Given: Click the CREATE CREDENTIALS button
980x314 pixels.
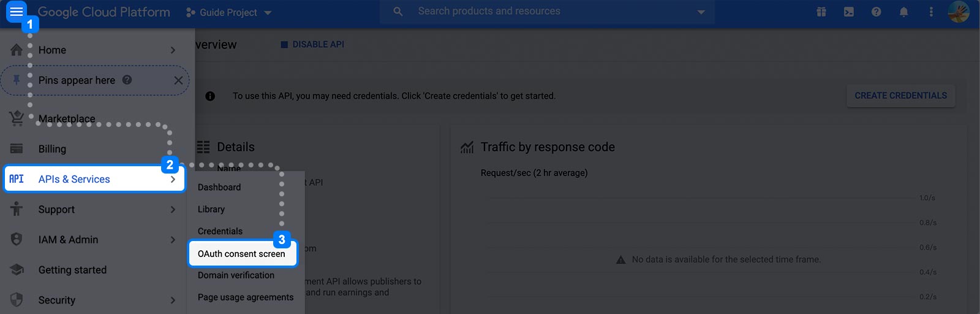Looking at the screenshot, I should (901, 96).
